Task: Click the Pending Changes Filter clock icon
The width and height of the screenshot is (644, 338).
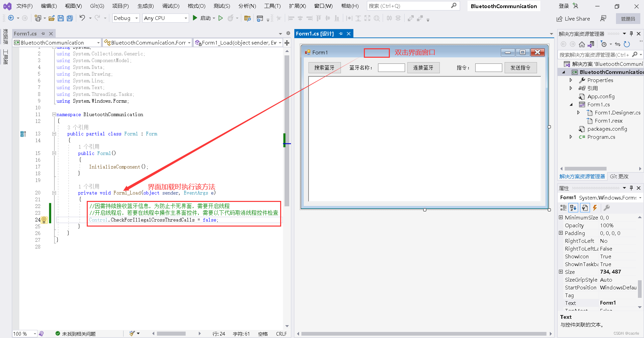Action: [604, 44]
